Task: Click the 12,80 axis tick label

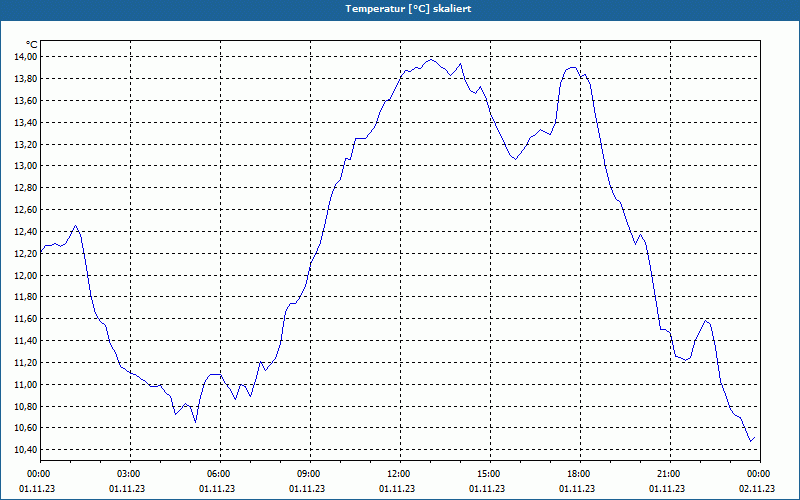Action: [x=25, y=188]
